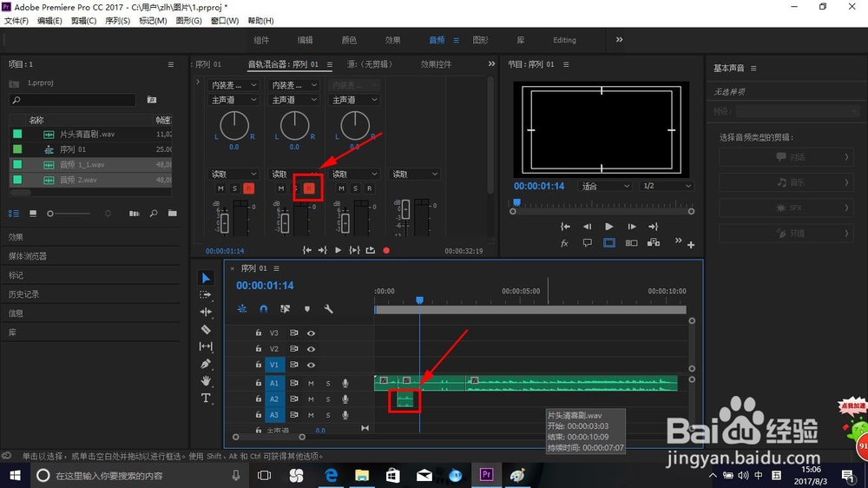Open the 媒体浏览器 panel

[x=28, y=256]
